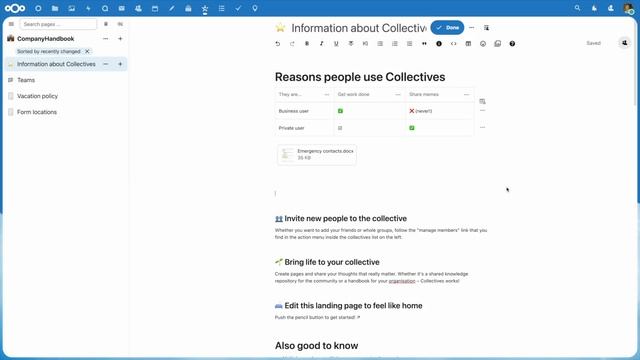Open the Private user row menu

point(482,128)
